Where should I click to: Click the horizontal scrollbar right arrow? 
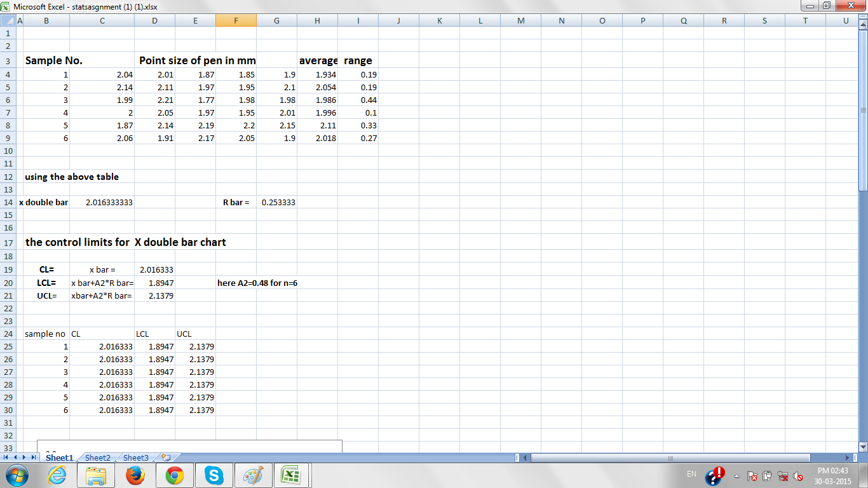coord(847,457)
